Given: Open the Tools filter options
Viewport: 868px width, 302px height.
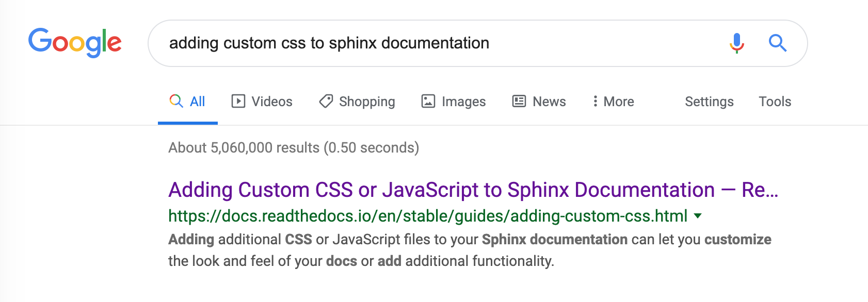Looking at the screenshot, I should (x=775, y=101).
